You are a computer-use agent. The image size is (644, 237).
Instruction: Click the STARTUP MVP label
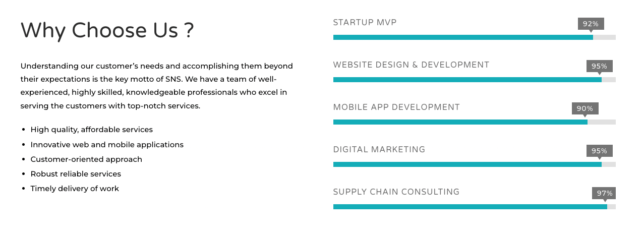pos(365,23)
